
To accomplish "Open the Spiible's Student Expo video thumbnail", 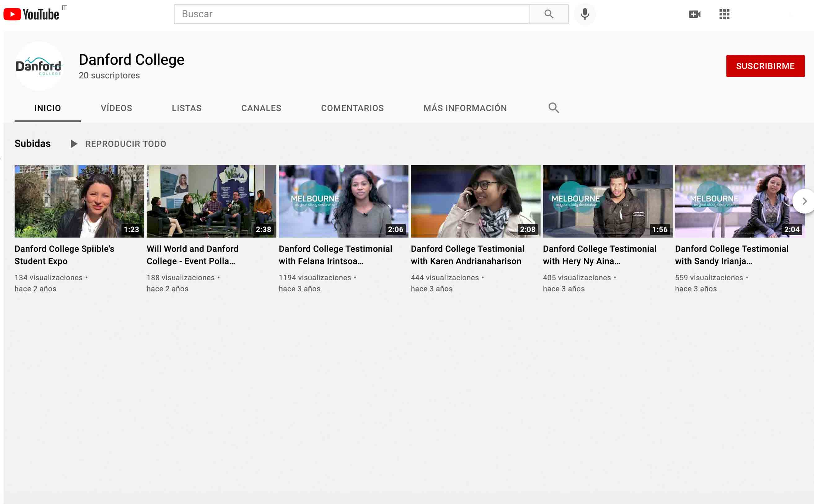I will tap(79, 201).
